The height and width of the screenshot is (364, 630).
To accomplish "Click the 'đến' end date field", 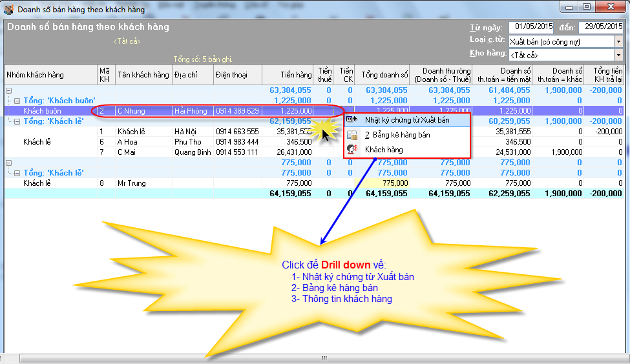I will point(600,27).
